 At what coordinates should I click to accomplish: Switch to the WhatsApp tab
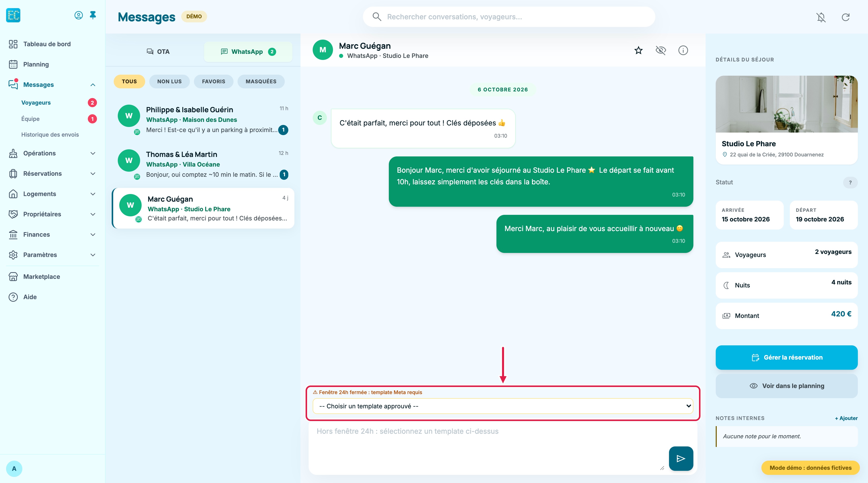point(248,52)
